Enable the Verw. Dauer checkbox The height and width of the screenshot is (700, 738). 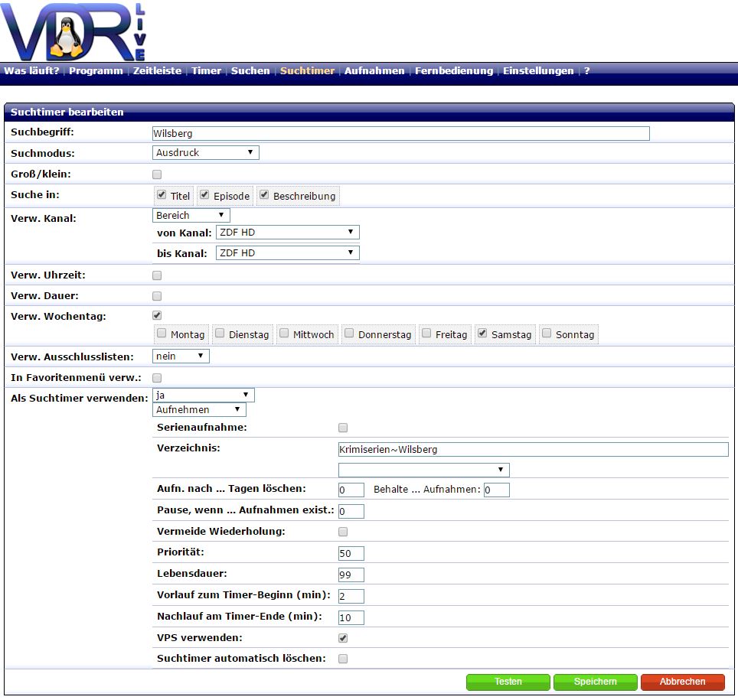tap(157, 296)
